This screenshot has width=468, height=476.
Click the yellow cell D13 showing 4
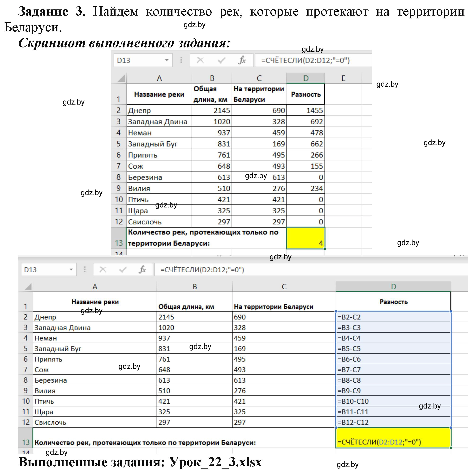305,238
